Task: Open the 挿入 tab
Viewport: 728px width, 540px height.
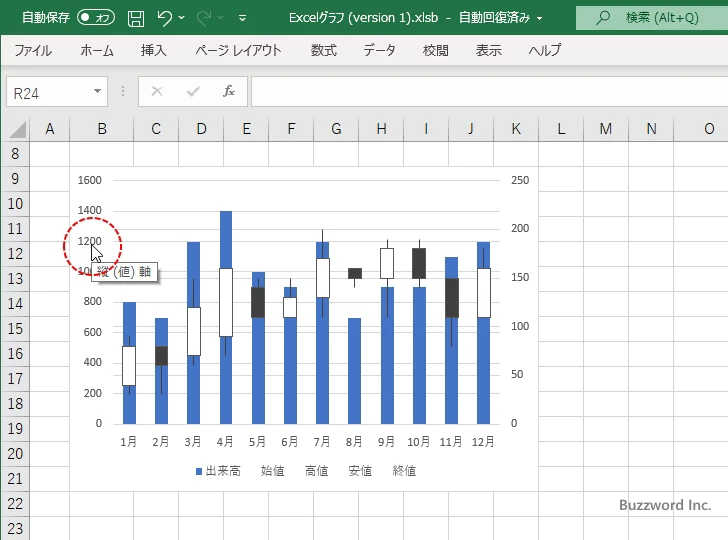Action: click(x=154, y=50)
